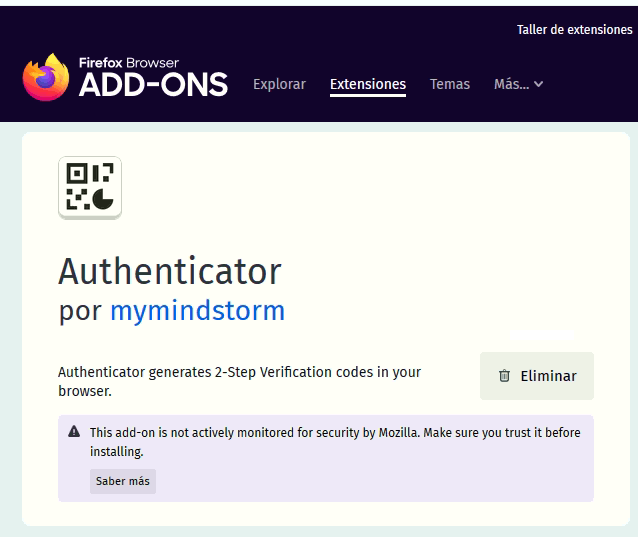Click the word "por" before the author name
Screen dimensions: 638x537
[x=80, y=311]
